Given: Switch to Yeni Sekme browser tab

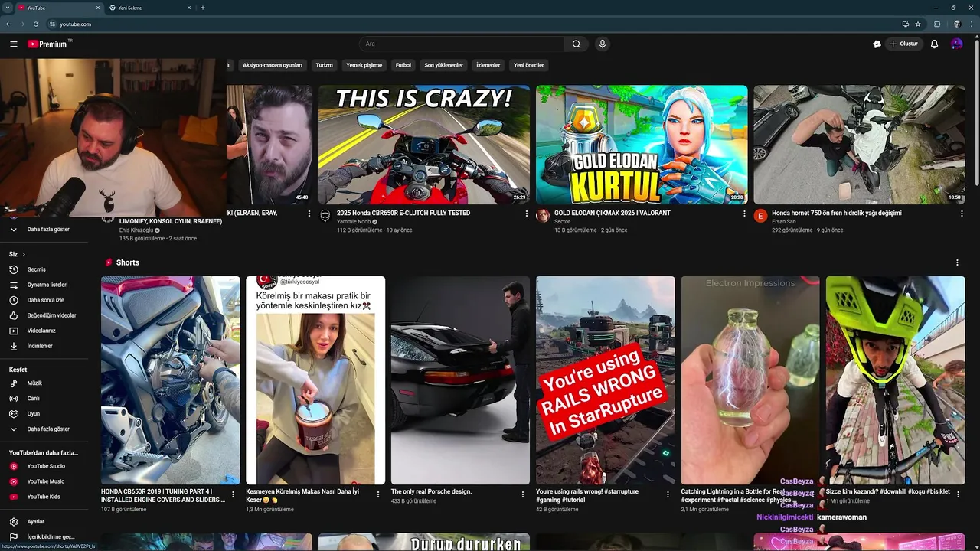Looking at the screenshot, I should pos(149,8).
